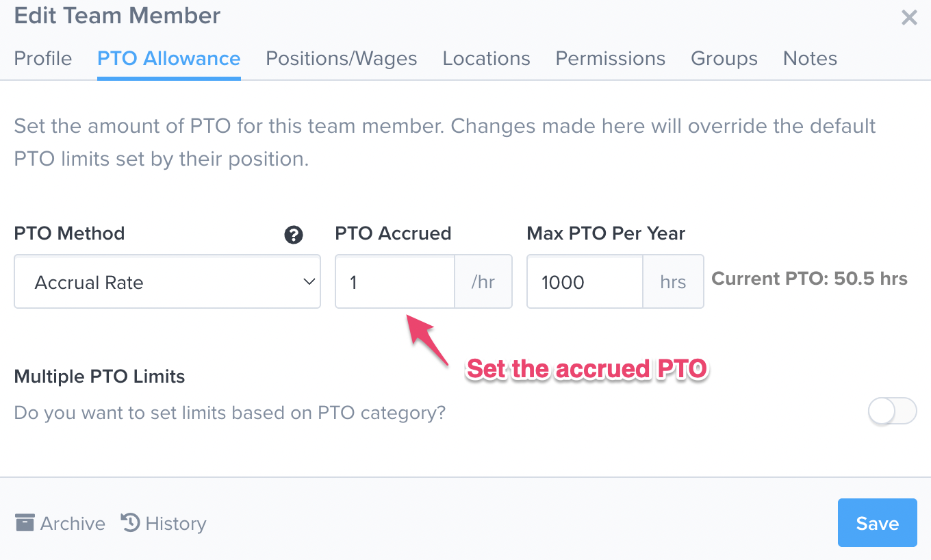931x560 pixels.
Task: View the Notes tab
Action: coord(810,59)
